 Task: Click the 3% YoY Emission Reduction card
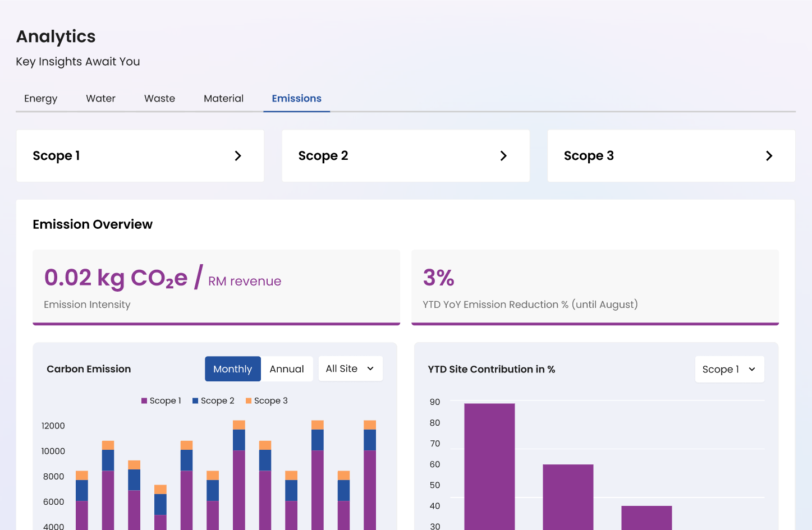click(x=595, y=287)
